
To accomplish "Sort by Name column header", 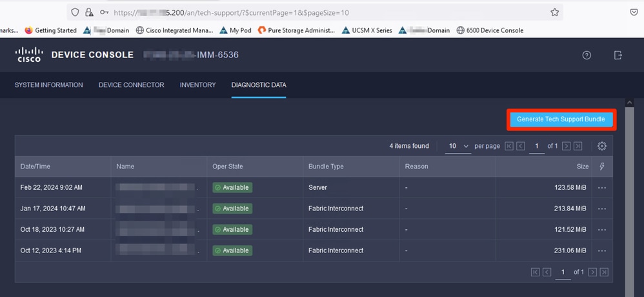I will (x=159, y=167).
